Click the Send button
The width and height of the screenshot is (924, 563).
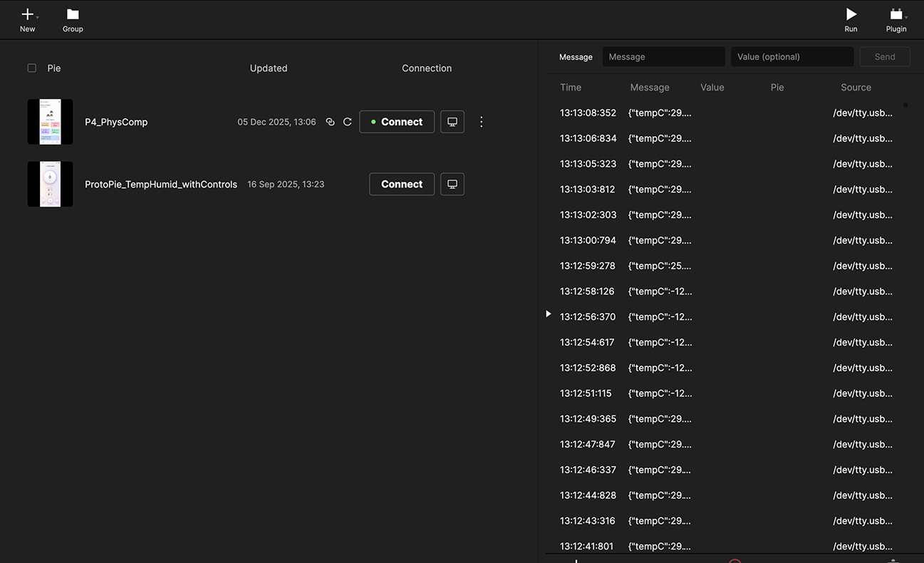coord(884,56)
